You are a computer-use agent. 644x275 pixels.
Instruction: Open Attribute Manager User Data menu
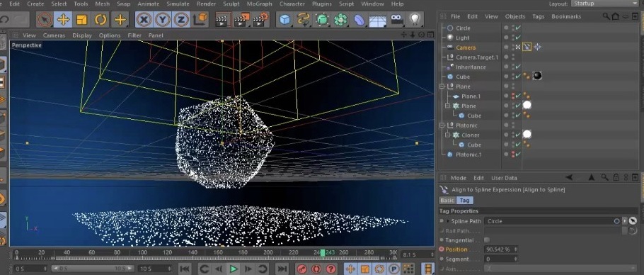pos(504,178)
